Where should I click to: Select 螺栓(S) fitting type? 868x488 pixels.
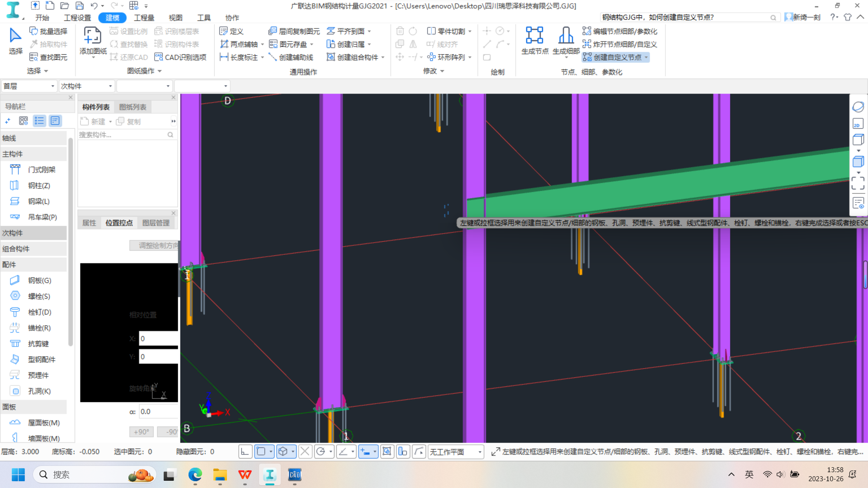tap(39, 296)
